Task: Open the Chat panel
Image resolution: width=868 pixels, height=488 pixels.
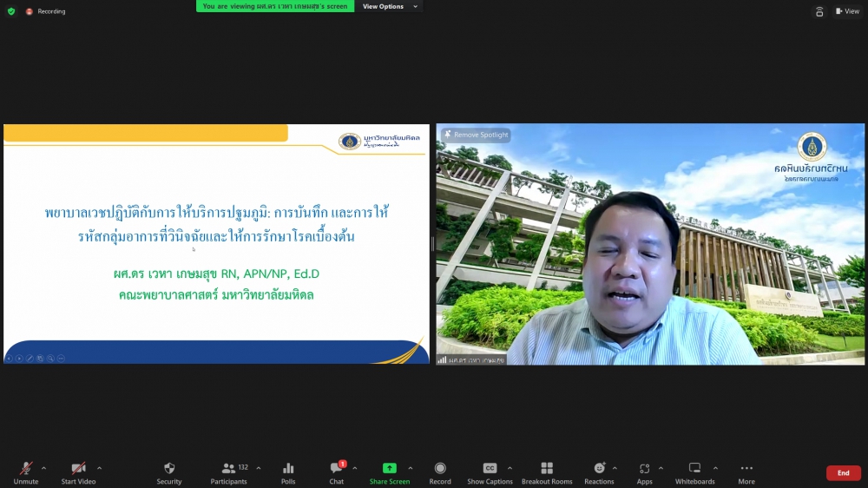Action: coord(336,472)
